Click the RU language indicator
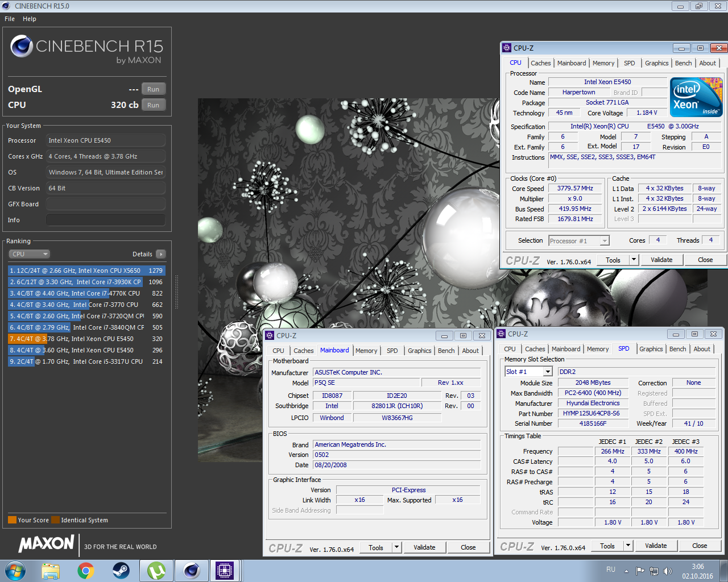Screen dimensions: 728x582 [x=611, y=569]
